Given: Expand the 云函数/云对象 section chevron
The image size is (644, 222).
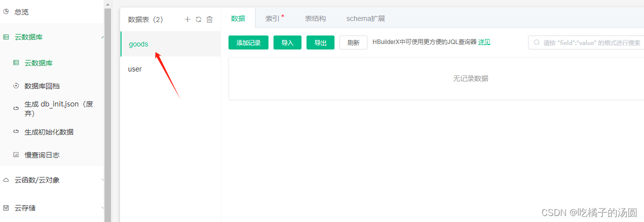Looking at the screenshot, I should click(x=102, y=180).
